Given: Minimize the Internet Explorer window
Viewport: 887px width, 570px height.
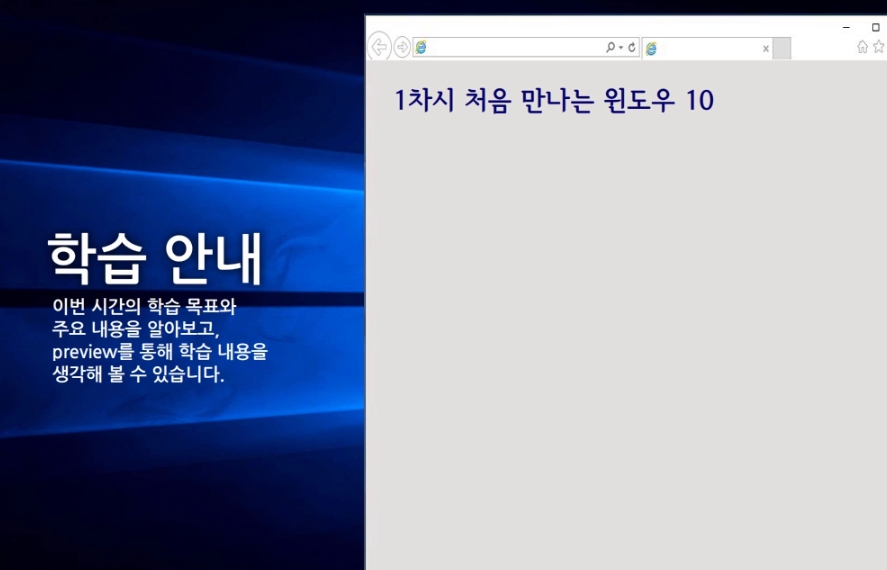Looking at the screenshot, I should point(846,27).
